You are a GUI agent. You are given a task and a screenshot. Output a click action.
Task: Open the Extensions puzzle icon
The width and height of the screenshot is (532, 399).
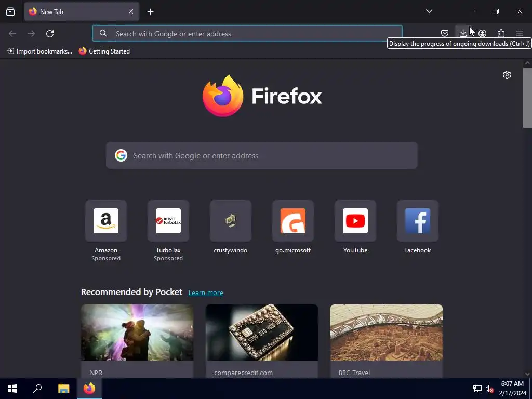[501, 33]
